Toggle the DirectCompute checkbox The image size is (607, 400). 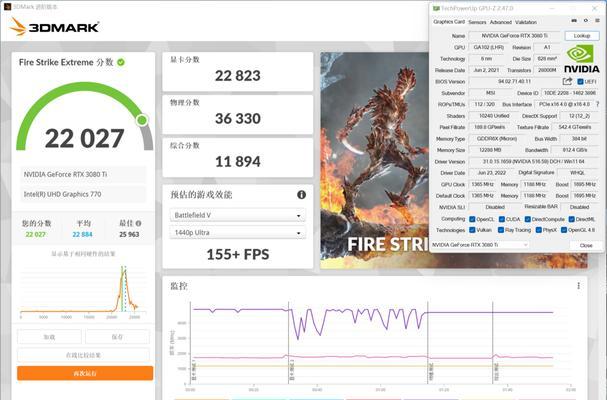(527, 219)
